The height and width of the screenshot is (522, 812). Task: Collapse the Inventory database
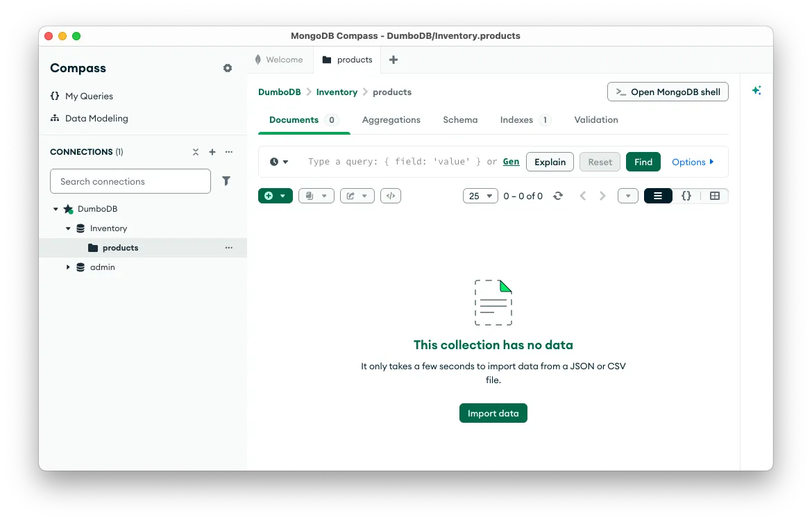tap(68, 228)
